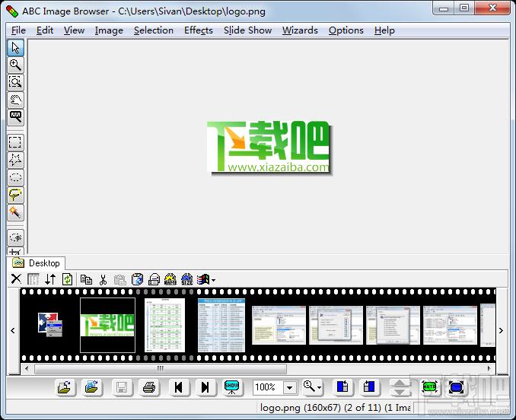Select the white spreadsheet table thumbnail
516x420 pixels.
point(164,325)
